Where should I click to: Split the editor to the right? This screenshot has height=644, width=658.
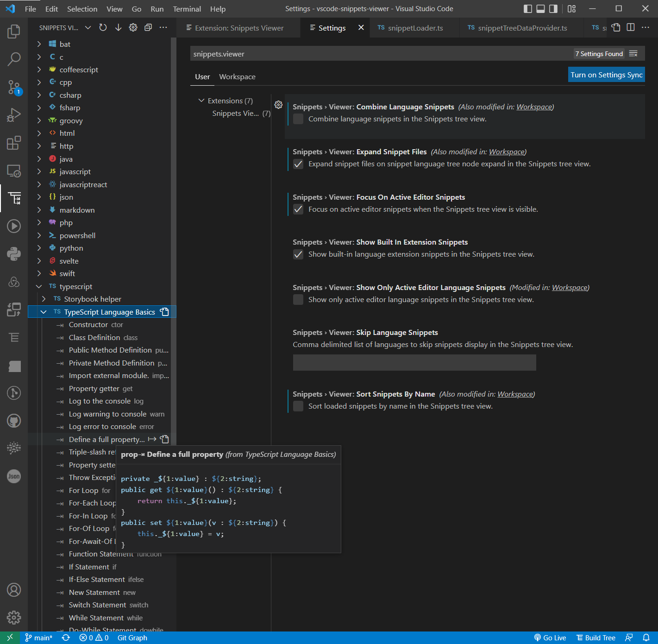pos(630,28)
